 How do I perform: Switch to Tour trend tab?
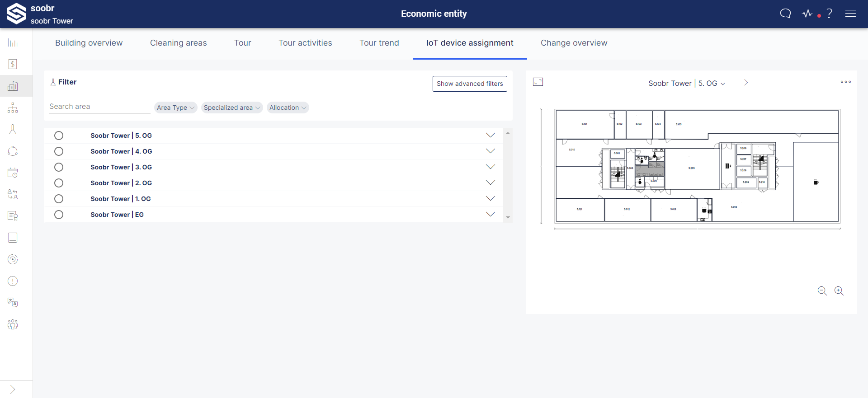click(379, 43)
